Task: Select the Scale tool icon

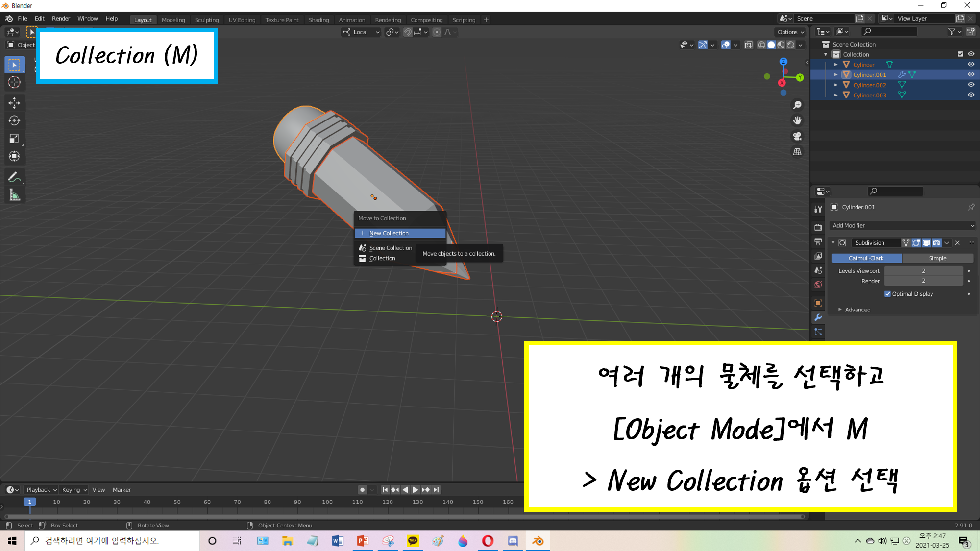Action: coord(14,139)
